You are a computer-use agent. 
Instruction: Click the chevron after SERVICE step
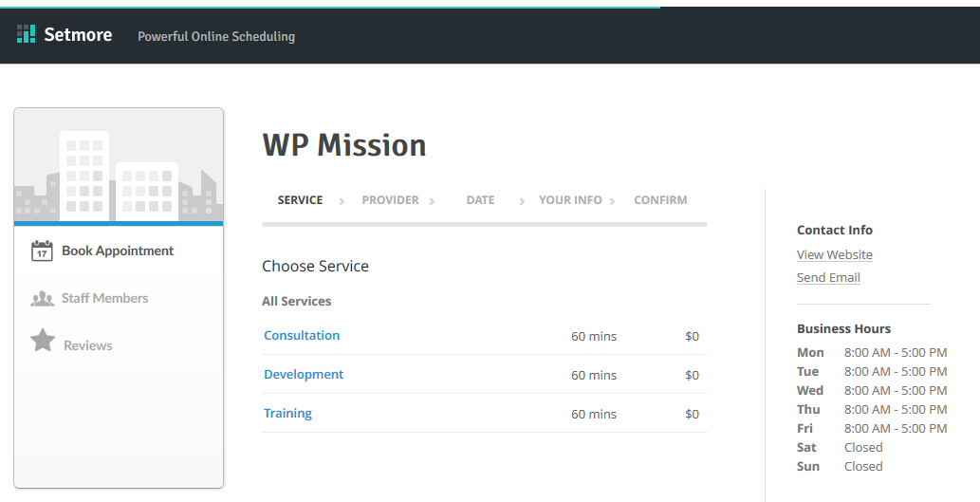(x=342, y=201)
